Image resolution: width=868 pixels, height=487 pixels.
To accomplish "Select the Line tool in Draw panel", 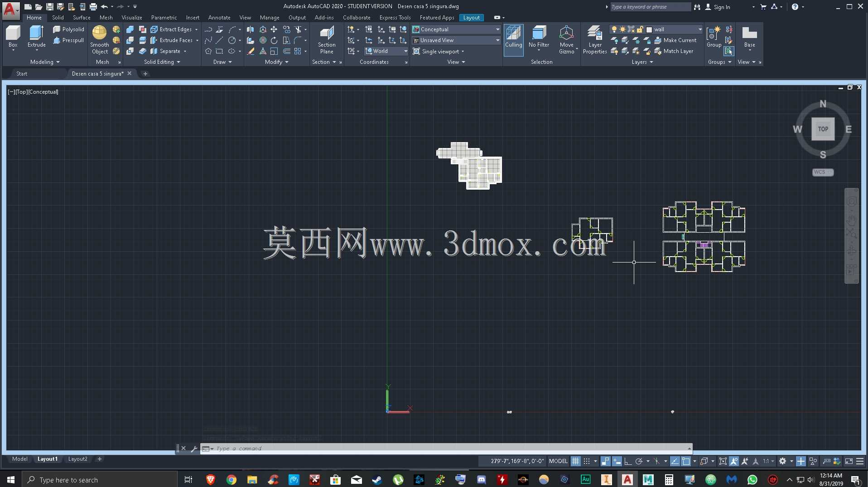I will coord(219,40).
